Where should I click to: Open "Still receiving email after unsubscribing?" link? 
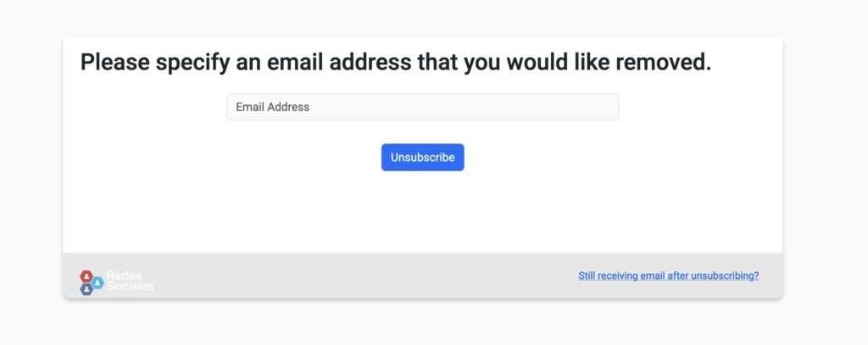pos(668,275)
